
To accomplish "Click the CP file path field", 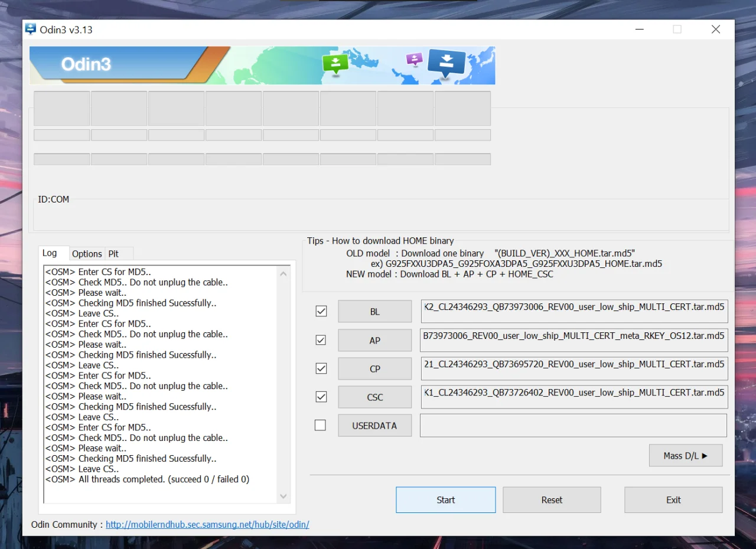I will point(574,368).
